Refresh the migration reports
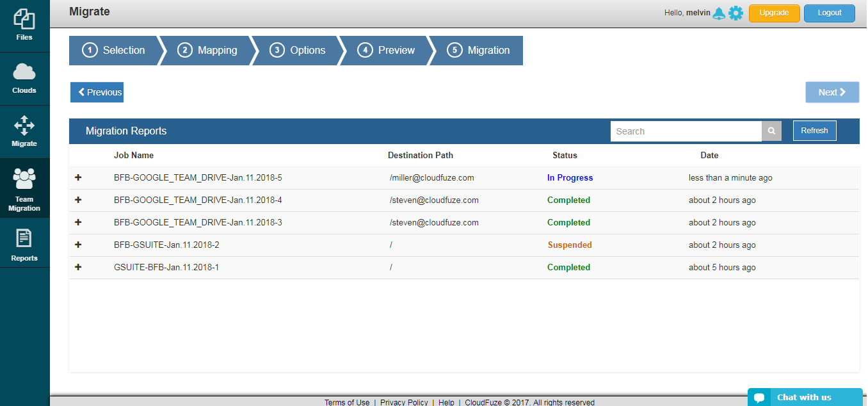The width and height of the screenshot is (868, 406). pos(814,131)
